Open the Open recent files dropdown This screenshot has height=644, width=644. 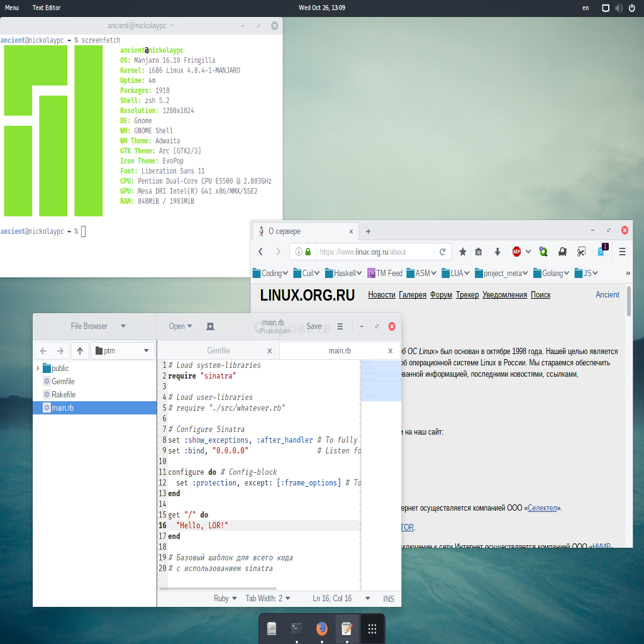click(180, 326)
